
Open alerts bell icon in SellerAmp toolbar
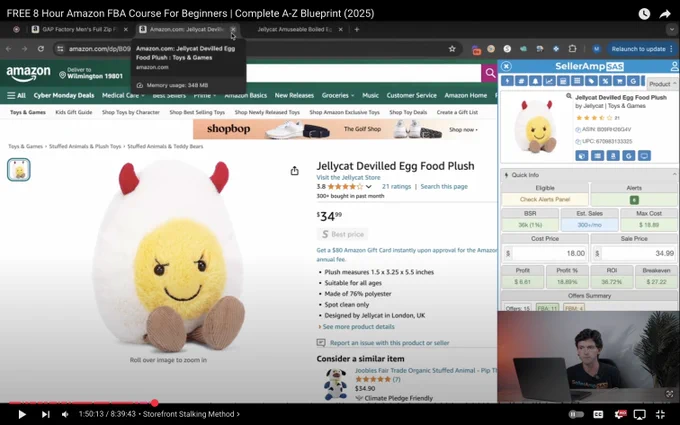(x=535, y=81)
